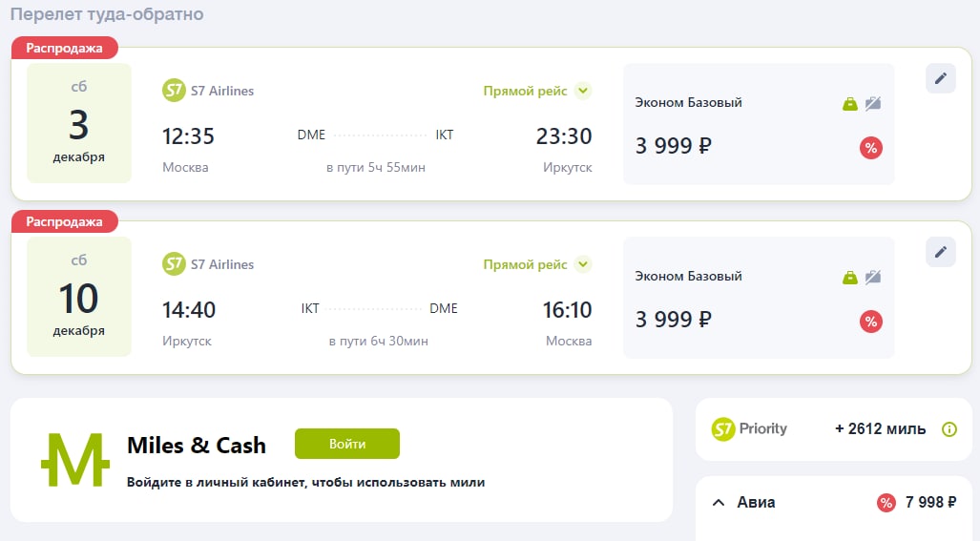The width and height of the screenshot is (980, 541).
Task: Click the red percent discount icon on the December 10 fare
Action: click(870, 321)
